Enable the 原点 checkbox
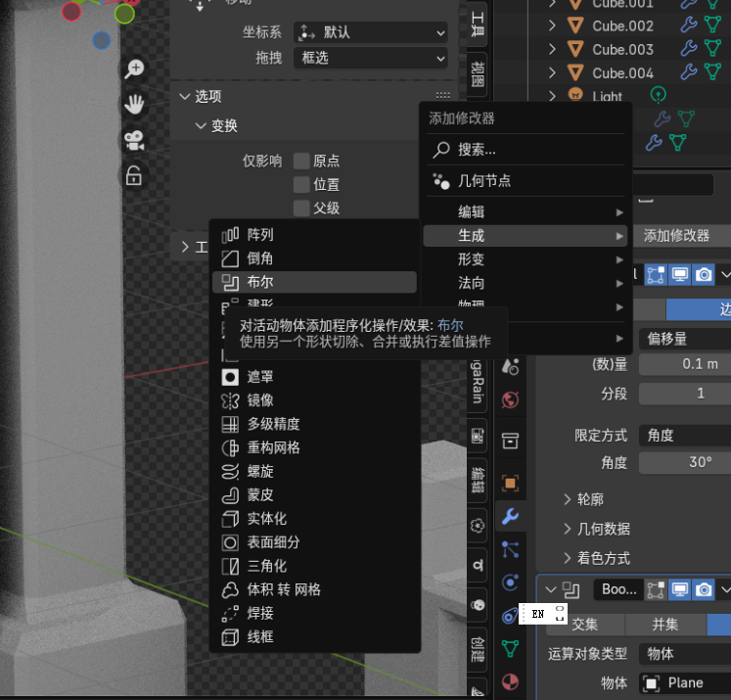This screenshot has width=731, height=700. [301, 161]
